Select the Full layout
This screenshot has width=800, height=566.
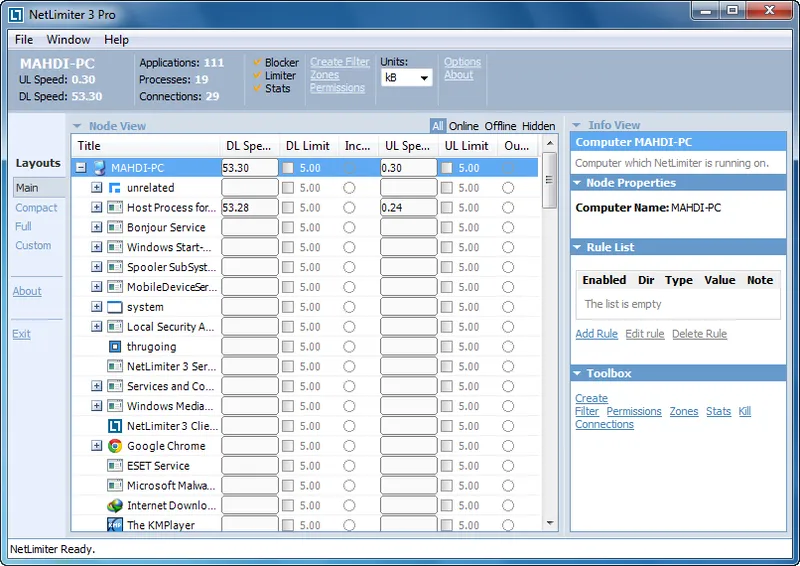coord(23,226)
